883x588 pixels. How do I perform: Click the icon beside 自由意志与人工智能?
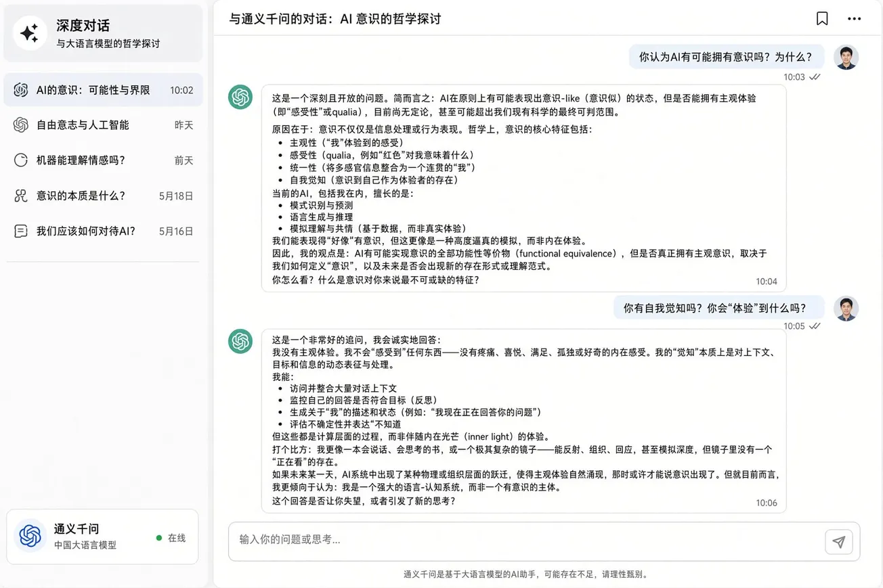click(21, 125)
